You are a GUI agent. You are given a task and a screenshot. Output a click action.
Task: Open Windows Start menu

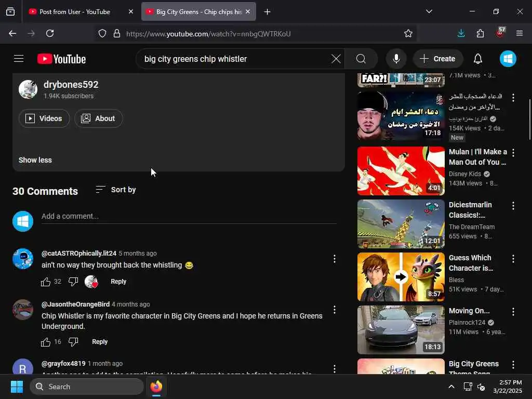click(x=17, y=387)
